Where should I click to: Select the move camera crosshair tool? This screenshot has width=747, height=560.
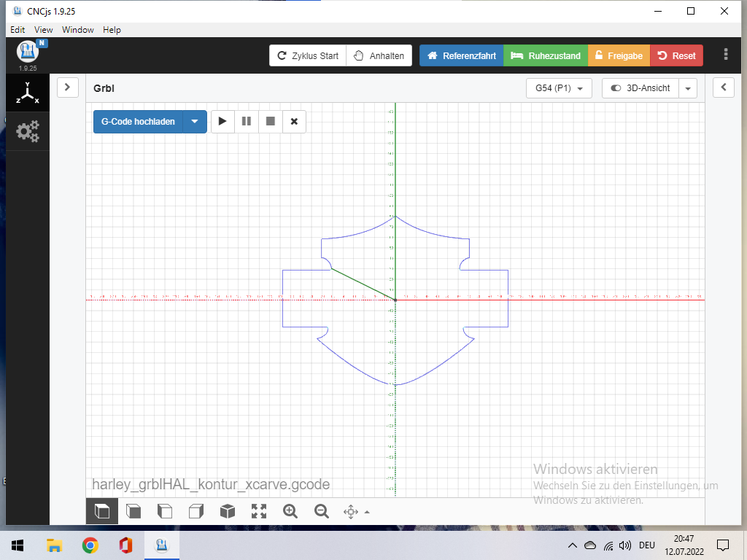coord(351,512)
